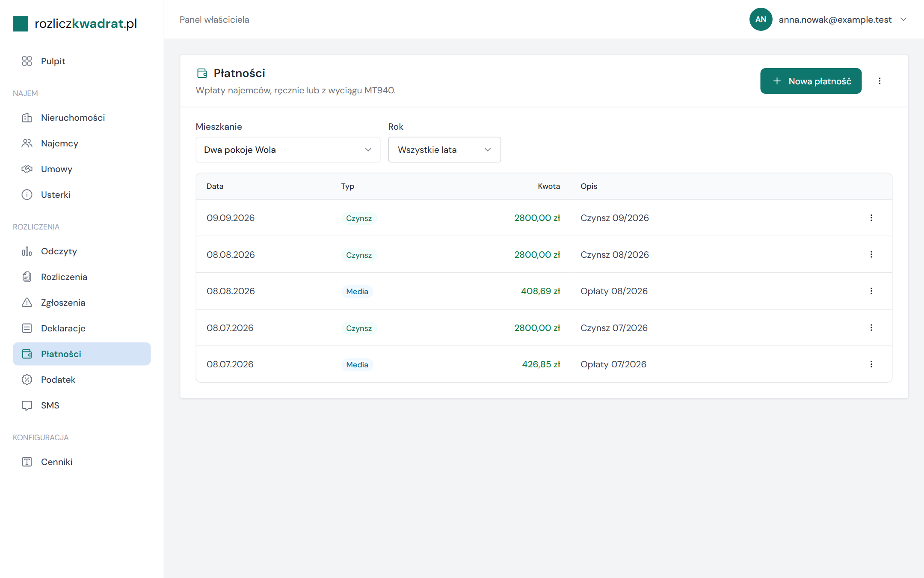Open Najemcy people icon
924x578 pixels.
point(27,143)
